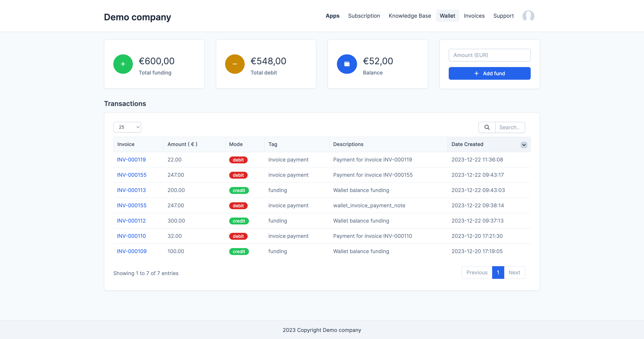Open invoice link INV-000112

131,221
